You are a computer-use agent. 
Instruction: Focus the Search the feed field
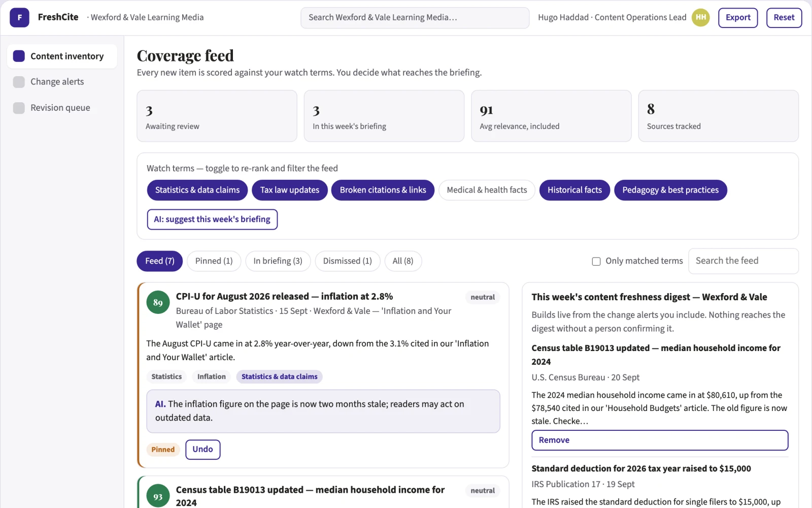pyautogui.click(x=743, y=261)
